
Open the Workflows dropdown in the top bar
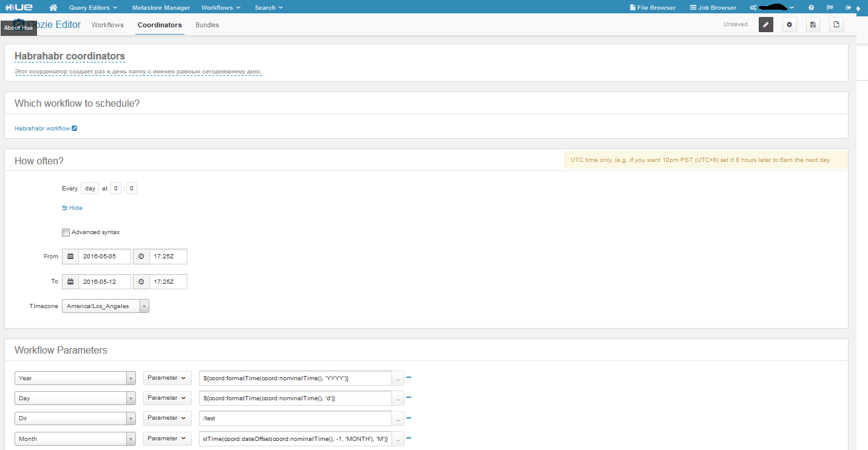pos(221,7)
